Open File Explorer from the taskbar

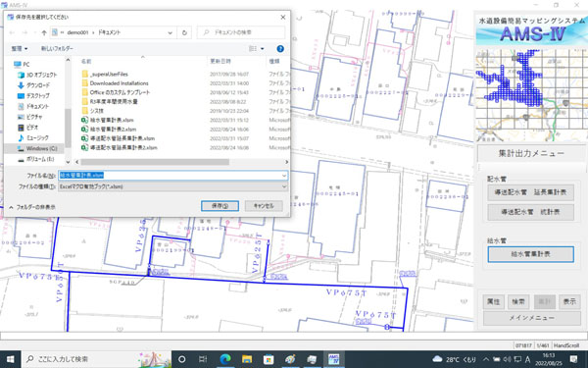[247, 359]
